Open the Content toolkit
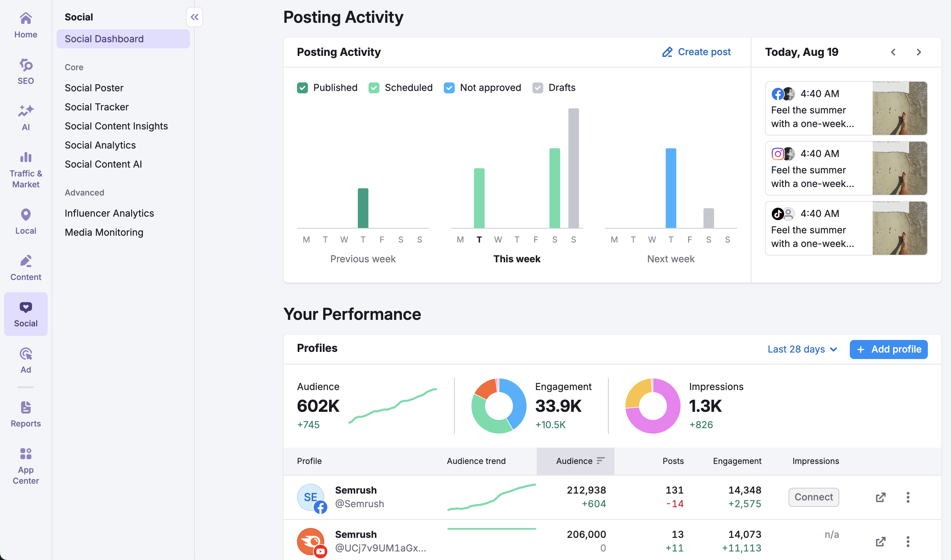951x560 pixels. pyautogui.click(x=25, y=267)
